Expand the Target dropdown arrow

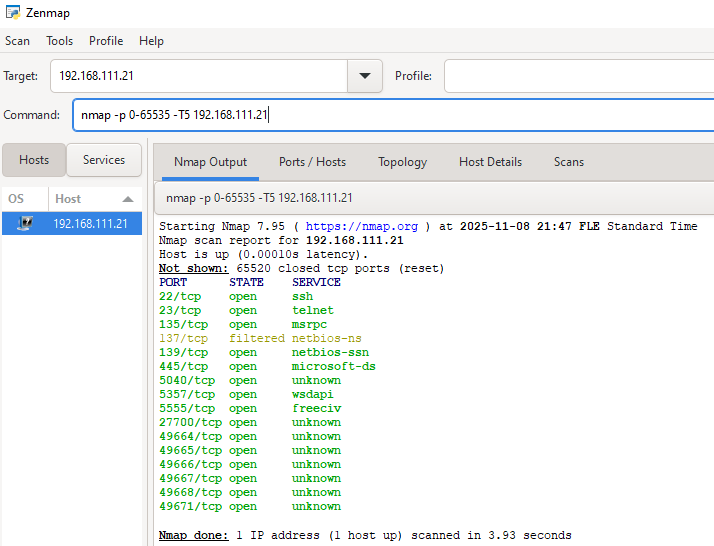(x=364, y=76)
